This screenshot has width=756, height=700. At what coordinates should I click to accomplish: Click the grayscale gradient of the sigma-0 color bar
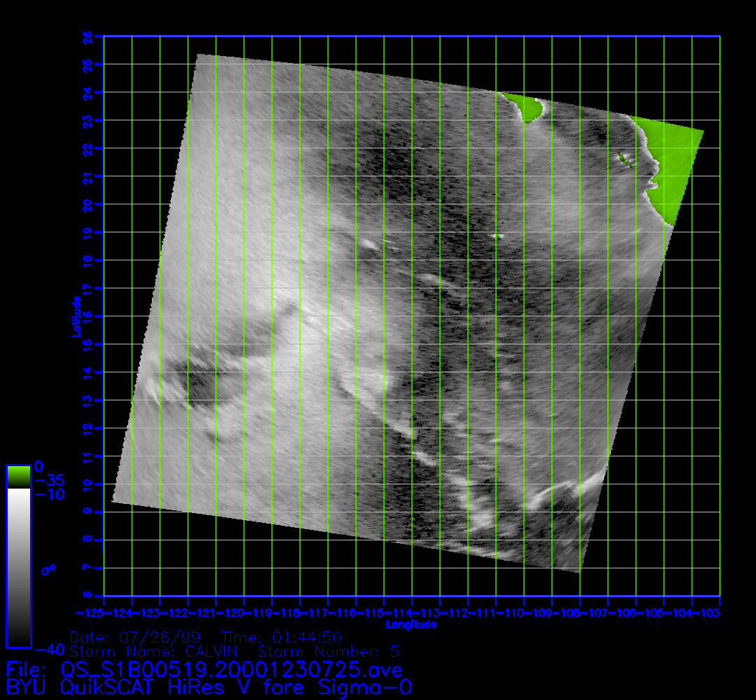click(18, 567)
